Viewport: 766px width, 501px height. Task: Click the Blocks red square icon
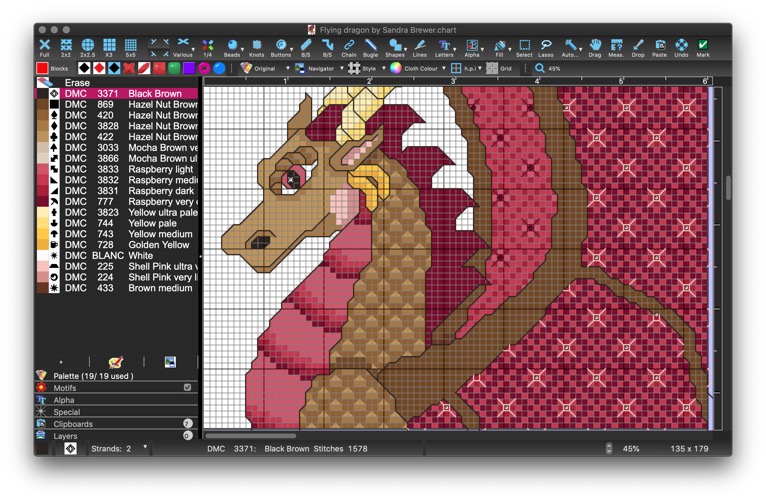[42, 68]
